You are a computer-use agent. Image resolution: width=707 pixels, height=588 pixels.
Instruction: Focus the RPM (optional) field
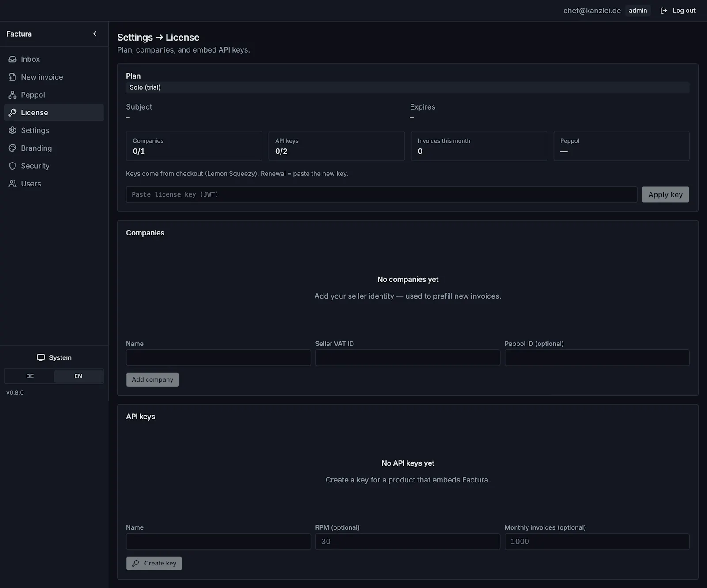click(x=407, y=542)
